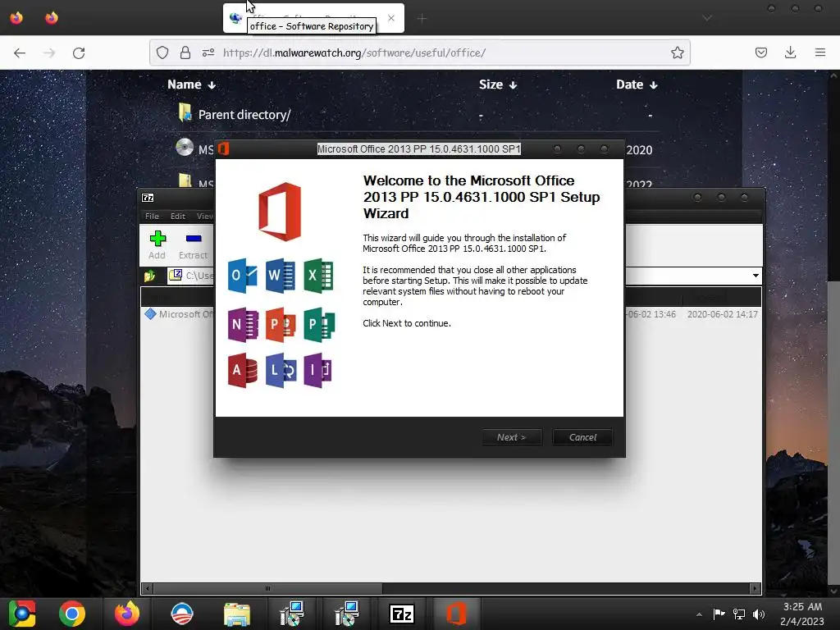The width and height of the screenshot is (840, 630).
Task: Select the Microsoft Of... file row in 7-Zip
Action: click(450, 314)
